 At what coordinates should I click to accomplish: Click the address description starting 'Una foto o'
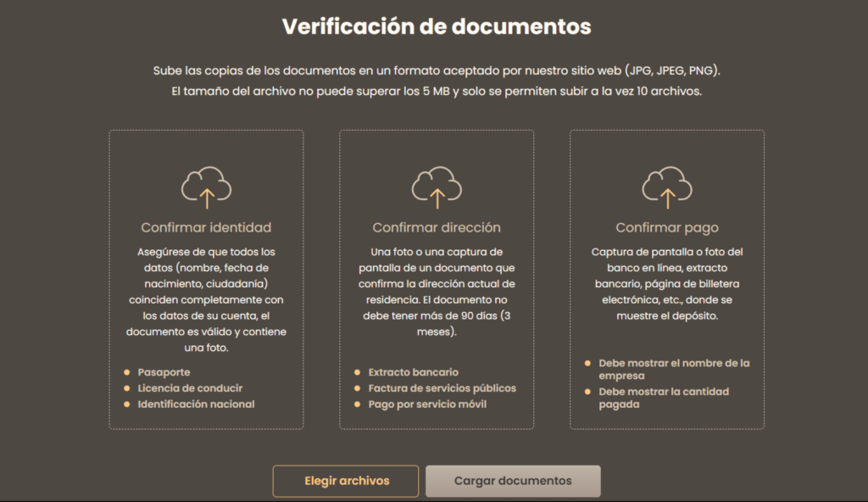point(437,293)
